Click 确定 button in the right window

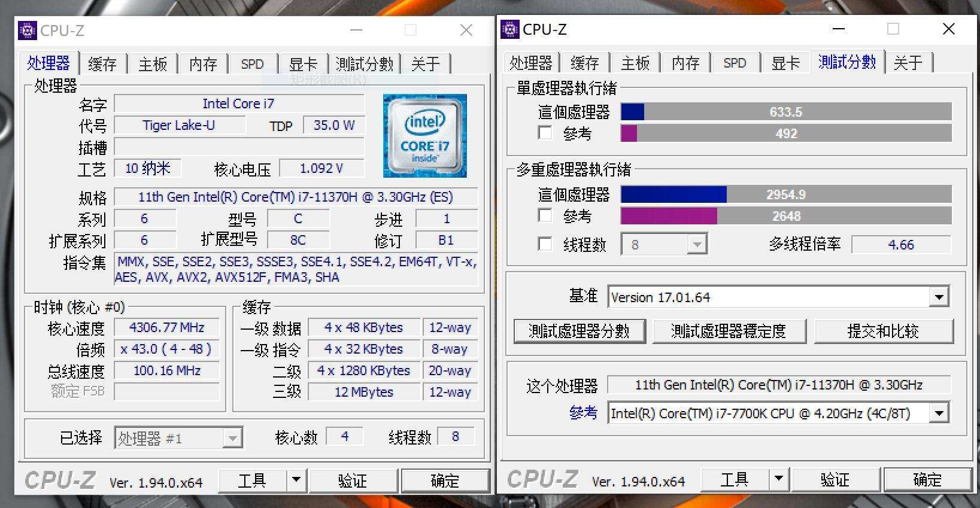tap(927, 479)
